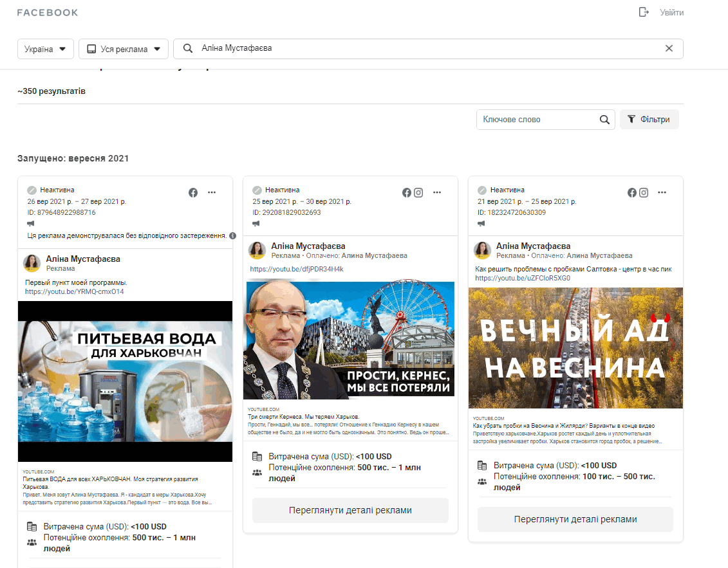The image size is (728, 568).
Task: Open the three-dot menu on the Kernes ad card
Action: click(437, 192)
